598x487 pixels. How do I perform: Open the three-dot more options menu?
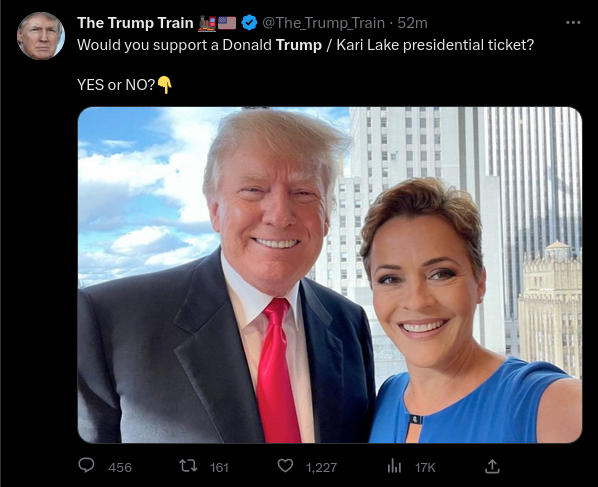(573, 23)
